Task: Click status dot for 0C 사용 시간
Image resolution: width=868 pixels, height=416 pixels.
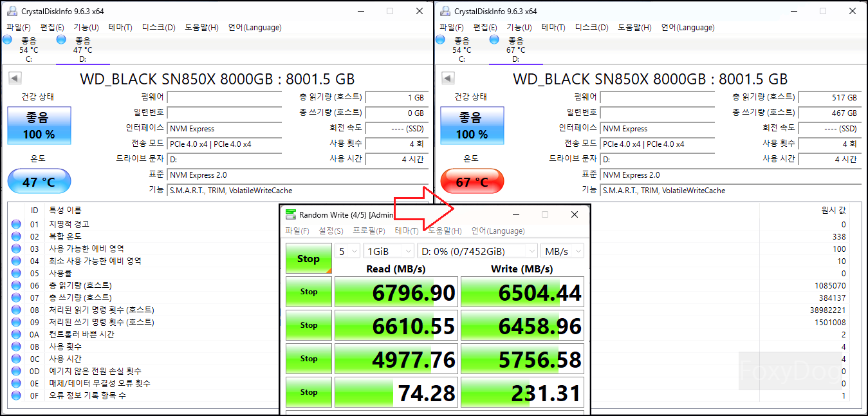Action: click(16, 359)
